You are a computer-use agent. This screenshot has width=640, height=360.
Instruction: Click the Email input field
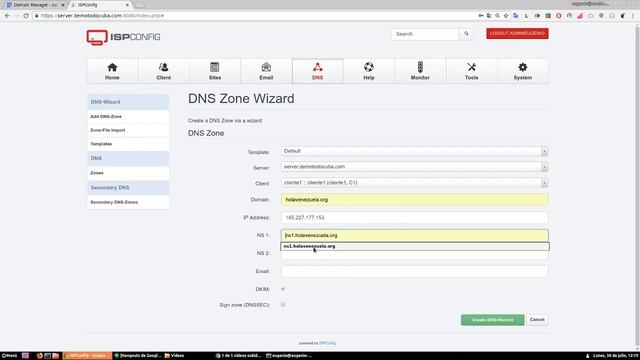point(415,271)
